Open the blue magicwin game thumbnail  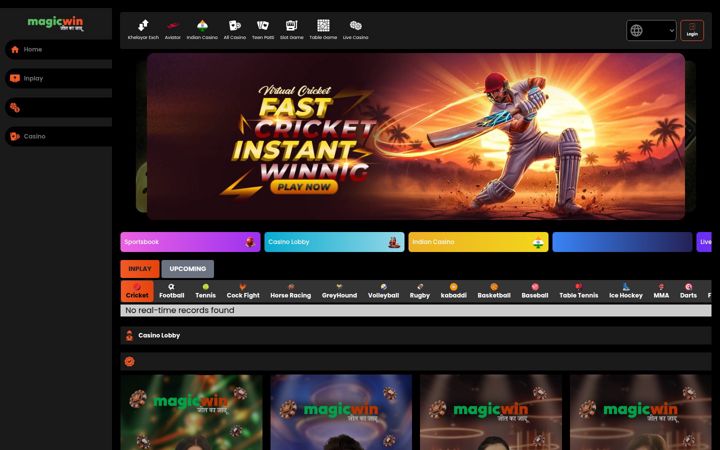341,412
